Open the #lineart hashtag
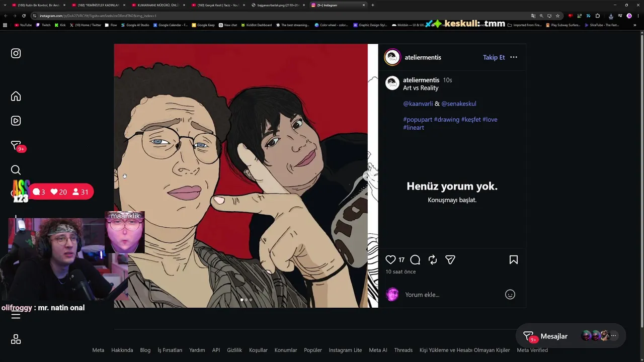644x362 pixels. coord(414,128)
